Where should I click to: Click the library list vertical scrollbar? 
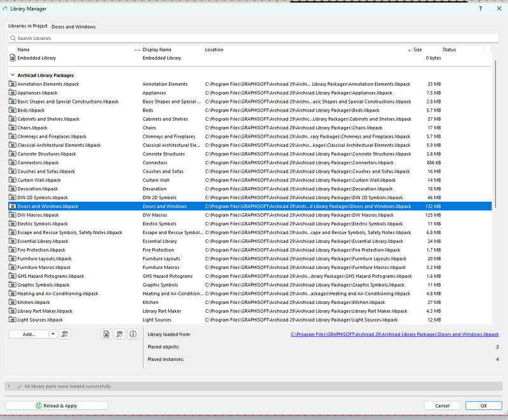495,135
